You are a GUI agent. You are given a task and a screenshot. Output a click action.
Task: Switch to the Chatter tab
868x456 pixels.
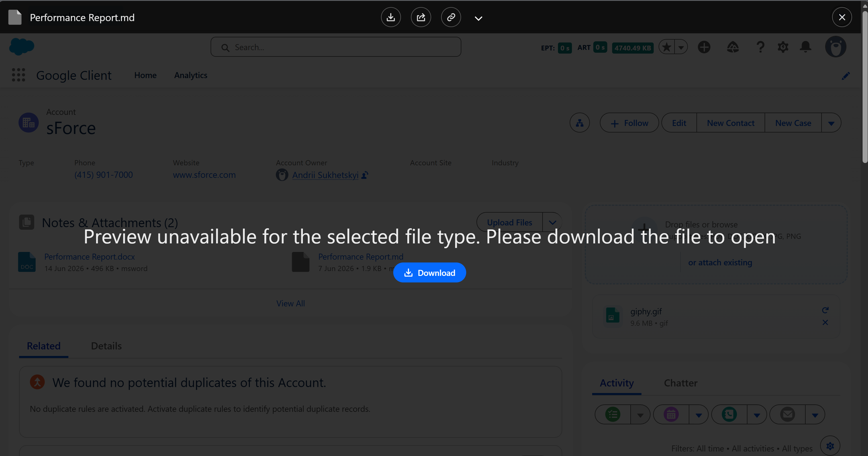tap(681, 383)
